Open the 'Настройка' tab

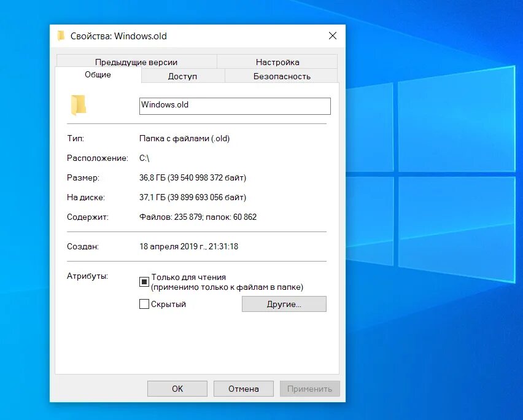pyautogui.click(x=277, y=62)
